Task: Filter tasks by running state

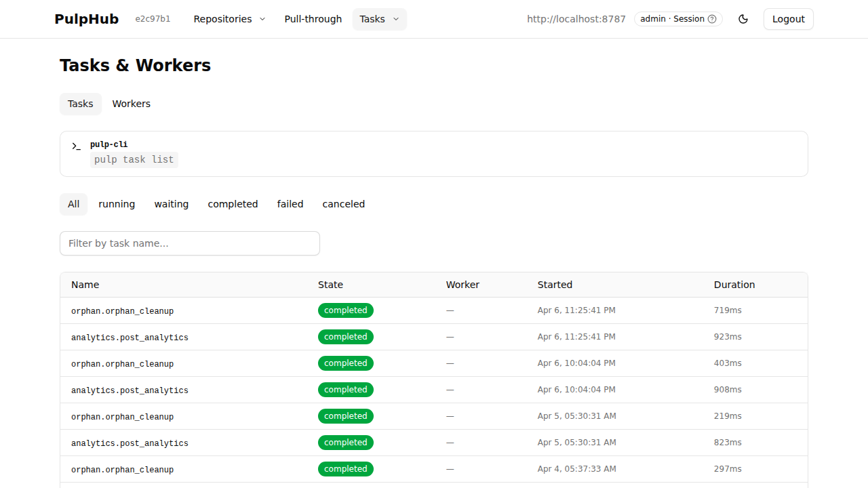Action: point(117,204)
